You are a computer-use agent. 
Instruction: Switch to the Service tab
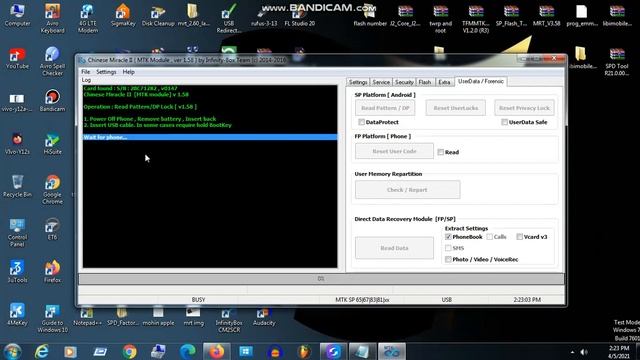pos(381,82)
